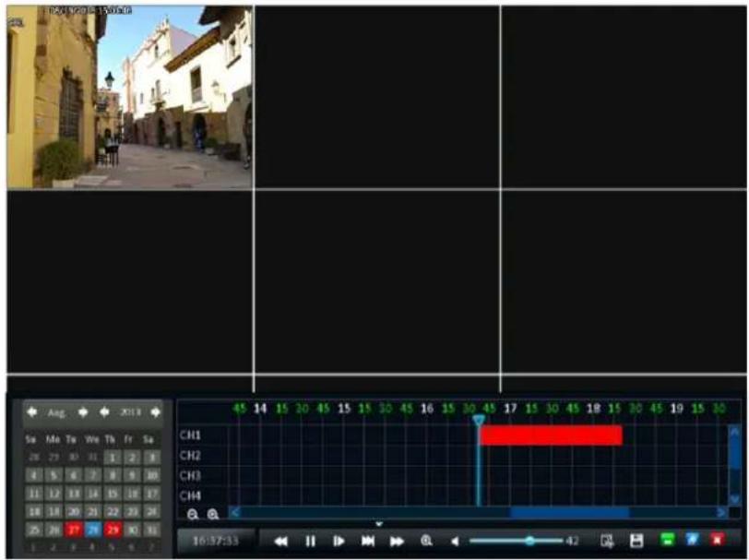Go to next year after 2013

click(x=155, y=411)
